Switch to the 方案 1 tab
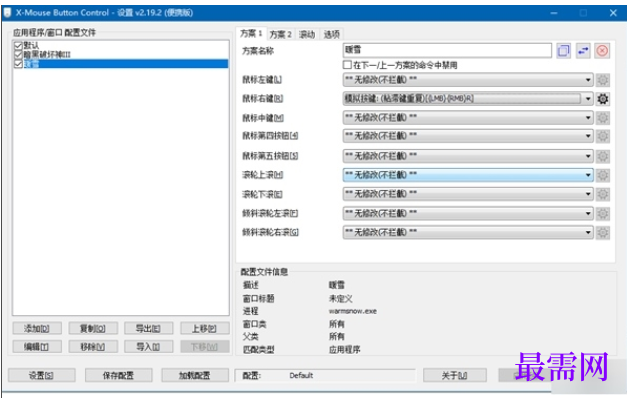 pyautogui.click(x=251, y=34)
